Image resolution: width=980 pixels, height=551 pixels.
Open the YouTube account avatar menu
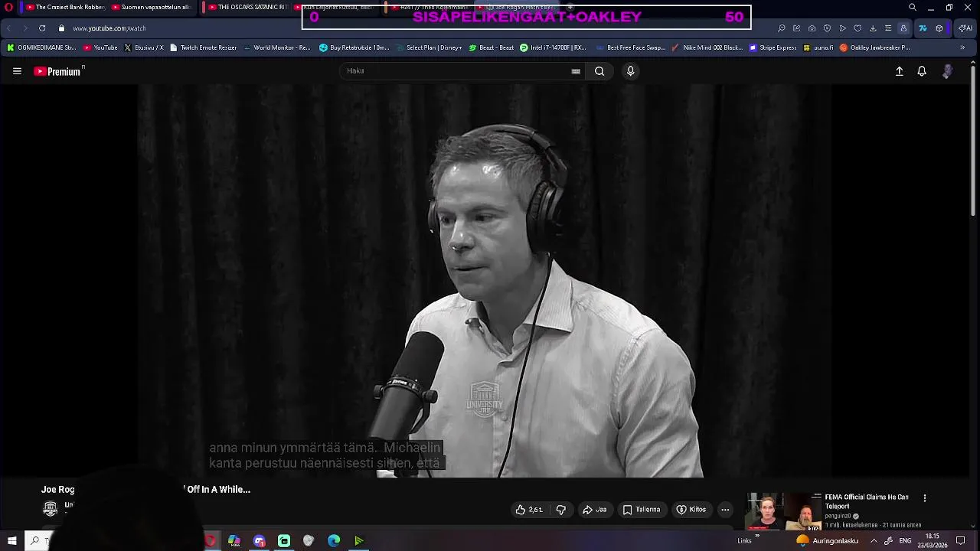[948, 71]
